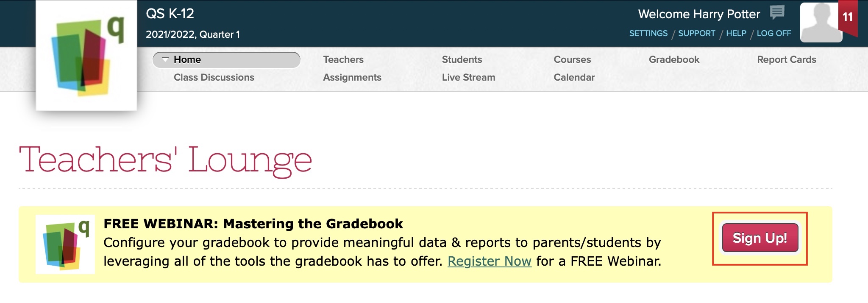Open the messages chat bubble icon
This screenshot has height=303, width=868.
point(777,13)
